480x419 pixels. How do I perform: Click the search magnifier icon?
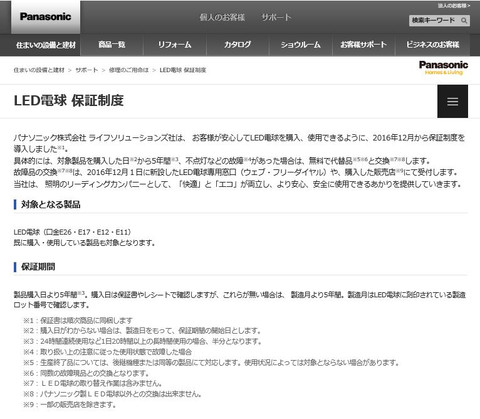tap(464, 21)
